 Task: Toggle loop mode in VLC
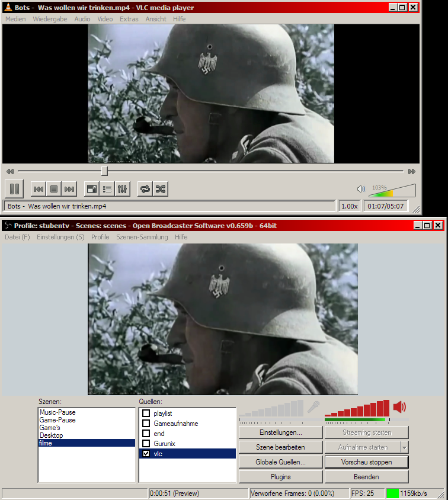tap(145, 189)
